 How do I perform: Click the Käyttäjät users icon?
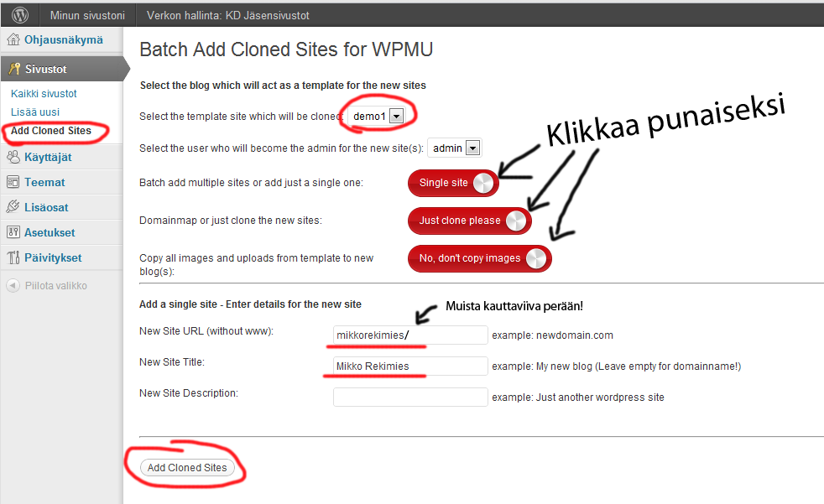pyautogui.click(x=13, y=157)
